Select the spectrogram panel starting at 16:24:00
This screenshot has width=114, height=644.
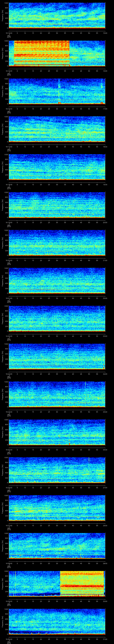tap(57, 394)
